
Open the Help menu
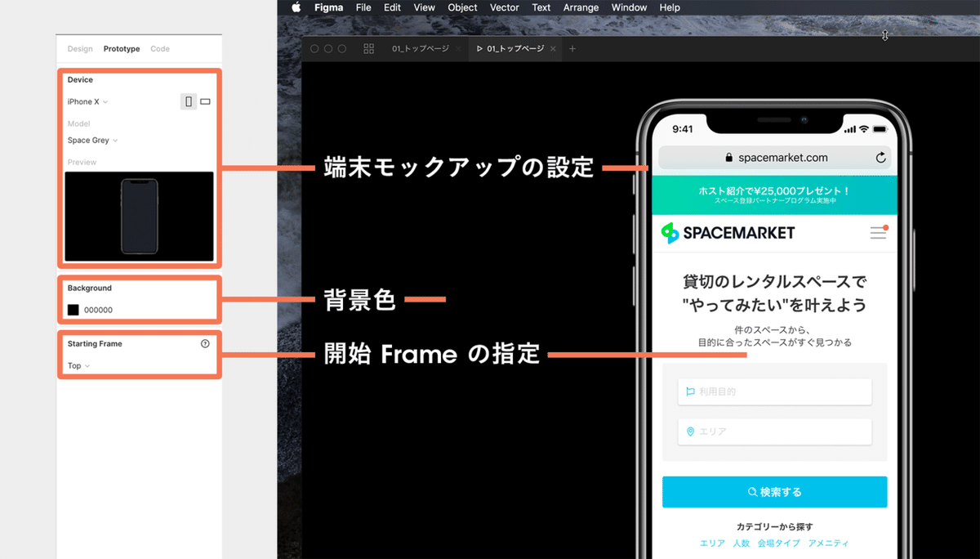coord(670,7)
